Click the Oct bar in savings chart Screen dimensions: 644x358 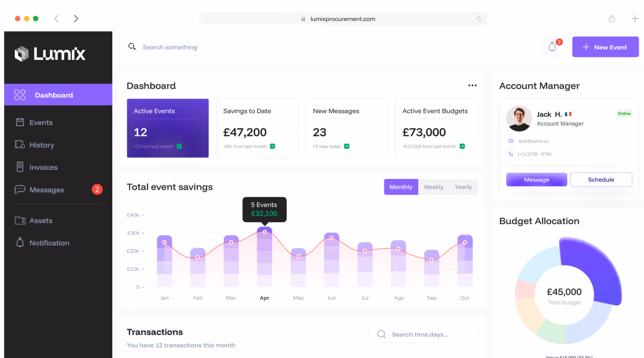pos(465,260)
